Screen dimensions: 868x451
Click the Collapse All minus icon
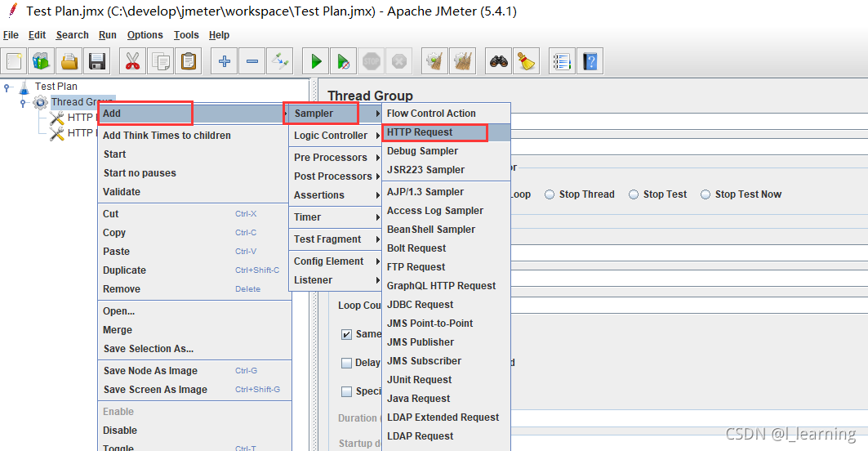coord(251,61)
